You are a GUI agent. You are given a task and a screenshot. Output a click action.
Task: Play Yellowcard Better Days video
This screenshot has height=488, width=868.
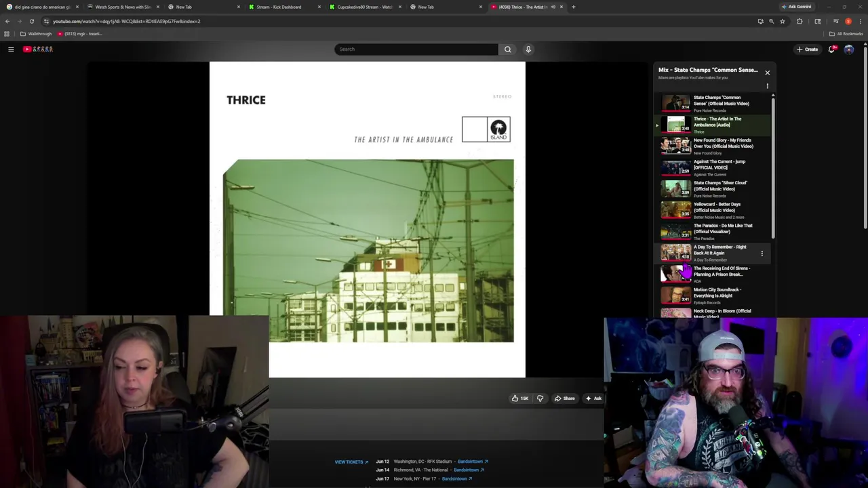(713, 210)
